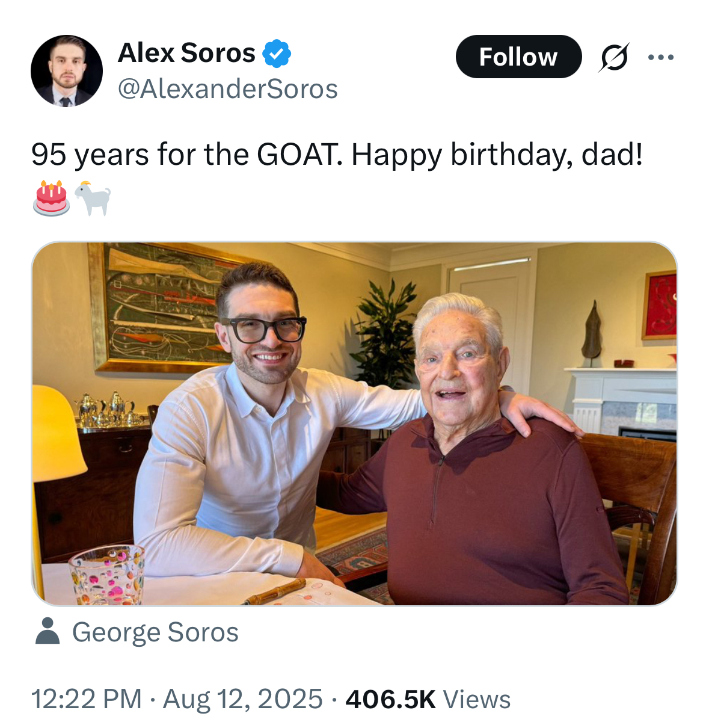Click the goat emoji in the post
The height and width of the screenshot is (728, 709).
point(93,198)
